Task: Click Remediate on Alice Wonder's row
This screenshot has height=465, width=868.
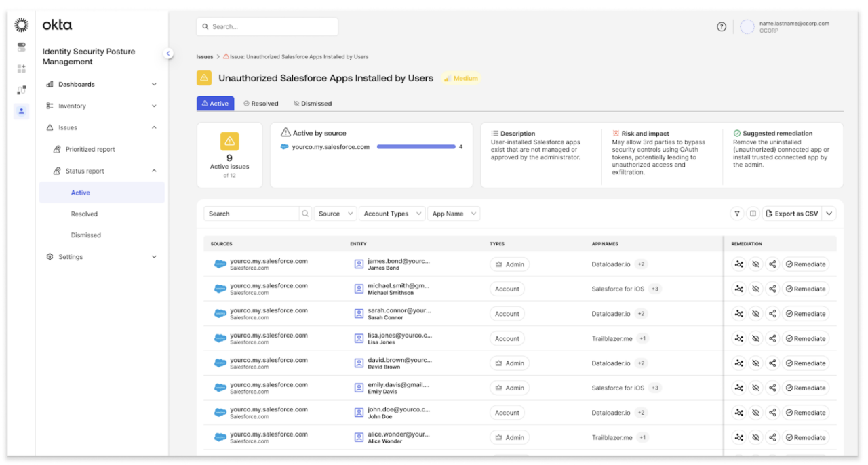Action: [806, 437]
